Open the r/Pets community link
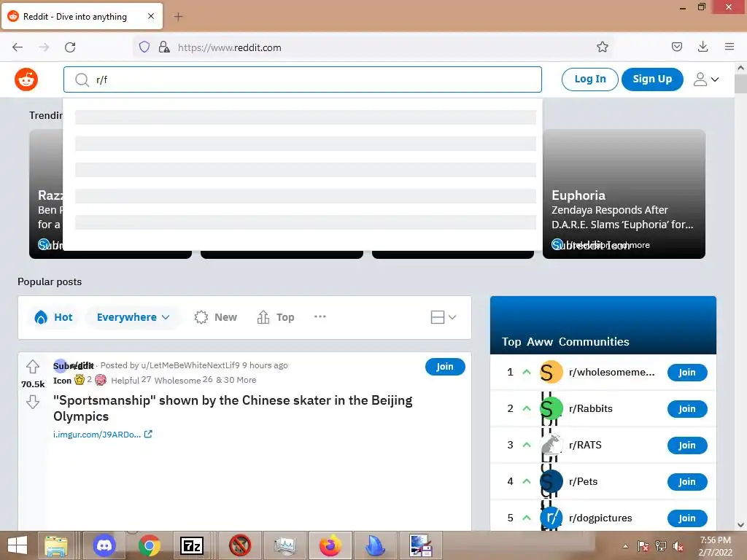Viewport: 747px width, 560px height. tap(583, 481)
